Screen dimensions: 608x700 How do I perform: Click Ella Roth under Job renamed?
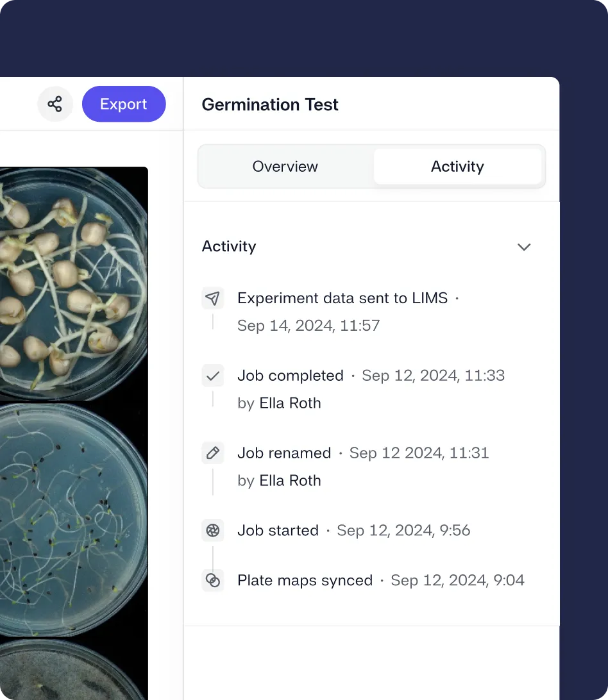point(290,480)
